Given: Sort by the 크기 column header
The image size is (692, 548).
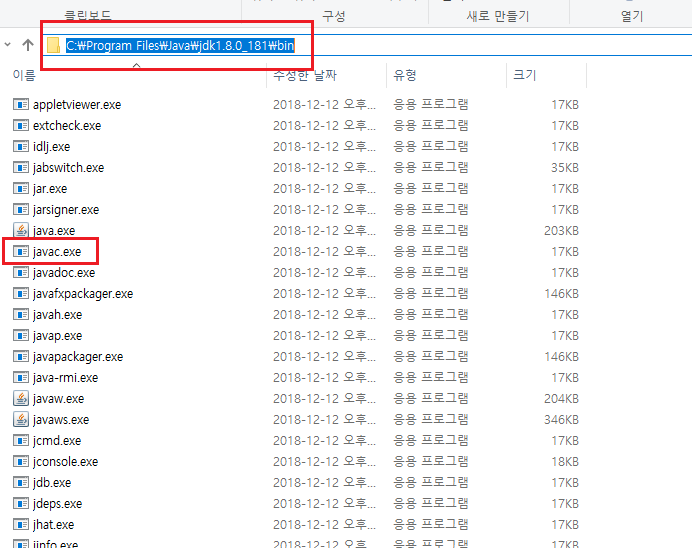Looking at the screenshot, I should [524, 75].
